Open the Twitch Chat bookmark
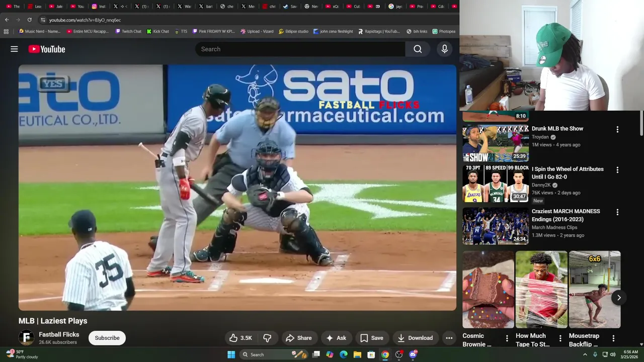The width and height of the screenshot is (644, 362). [128, 31]
